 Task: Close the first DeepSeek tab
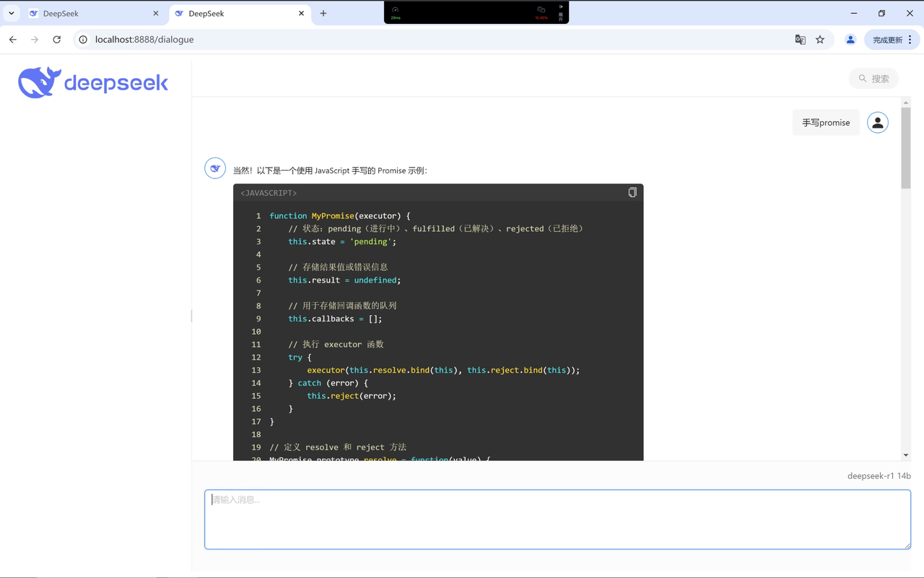click(155, 13)
